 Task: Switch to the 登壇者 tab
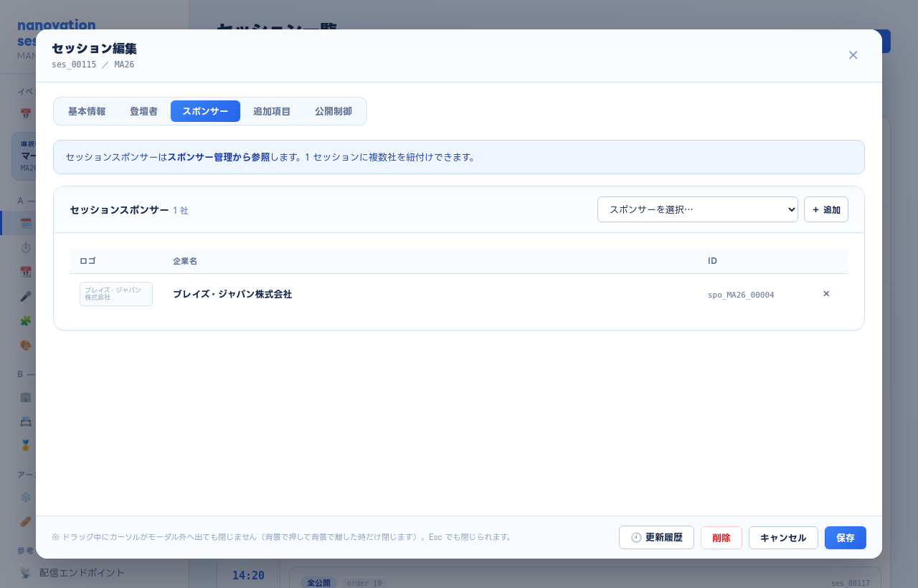click(x=143, y=111)
